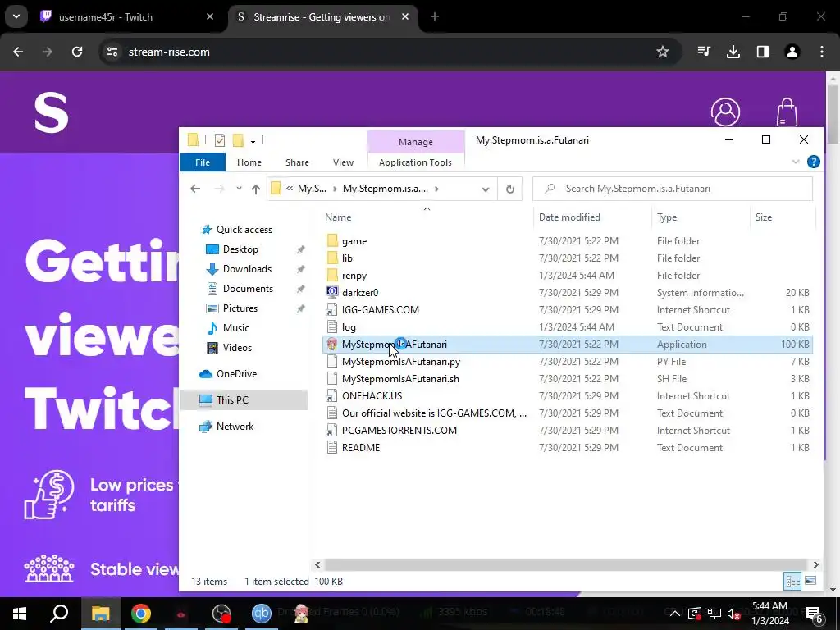840x630 pixels.
Task: Open Chrome downloads icon
Action: click(x=733, y=52)
